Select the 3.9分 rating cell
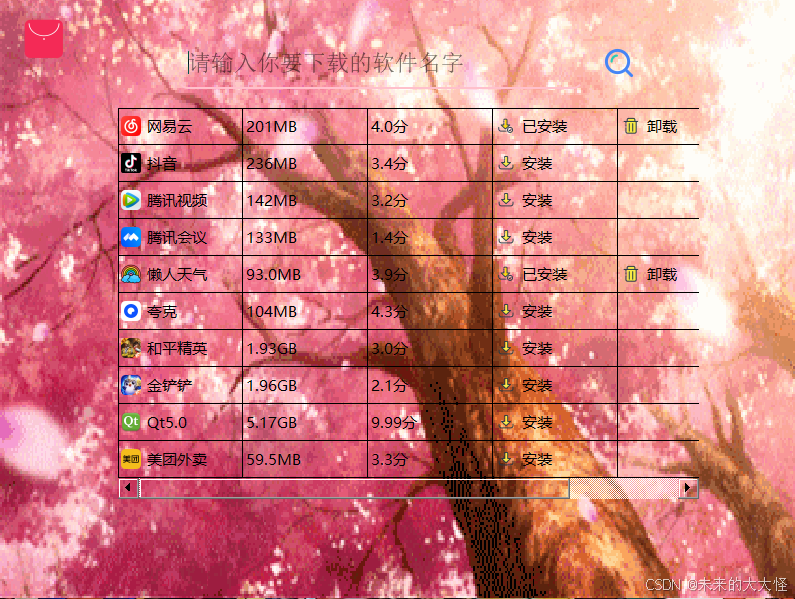 [430, 274]
